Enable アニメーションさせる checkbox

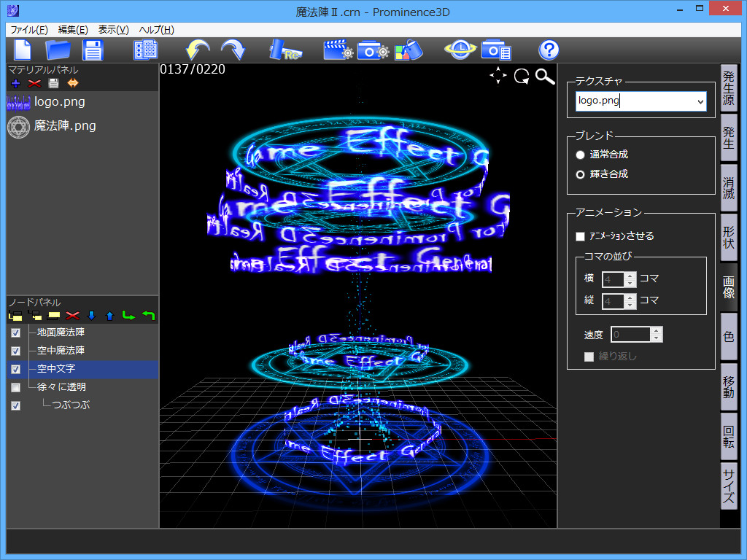[580, 237]
